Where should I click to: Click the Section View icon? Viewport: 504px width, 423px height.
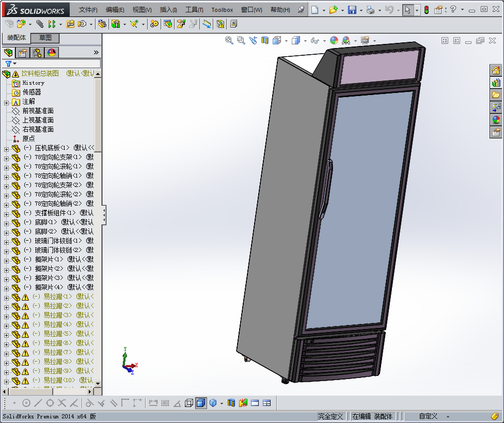264,40
